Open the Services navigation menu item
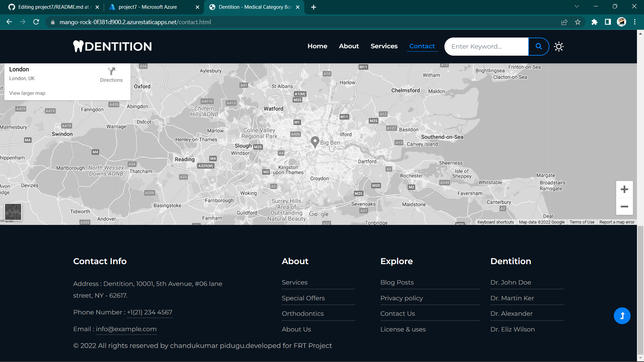The width and height of the screenshot is (644, 362). [x=384, y=46]
